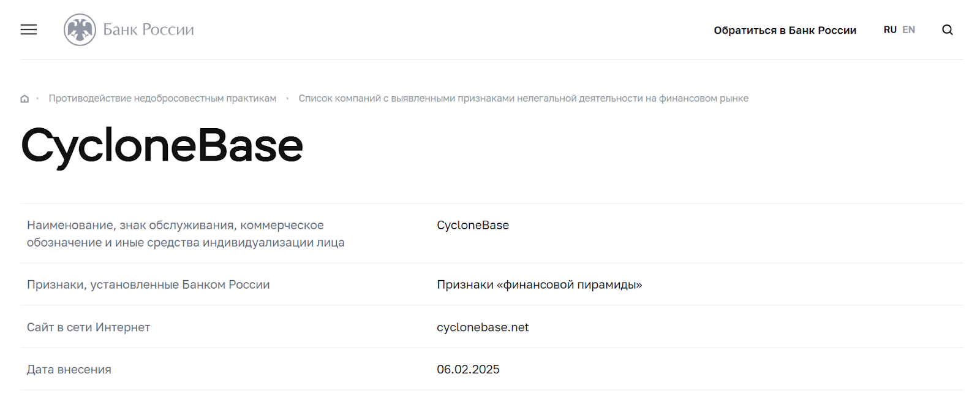
Task: Click «Наименование, знак обслуживания» row label
Action: tap(186, 234)
